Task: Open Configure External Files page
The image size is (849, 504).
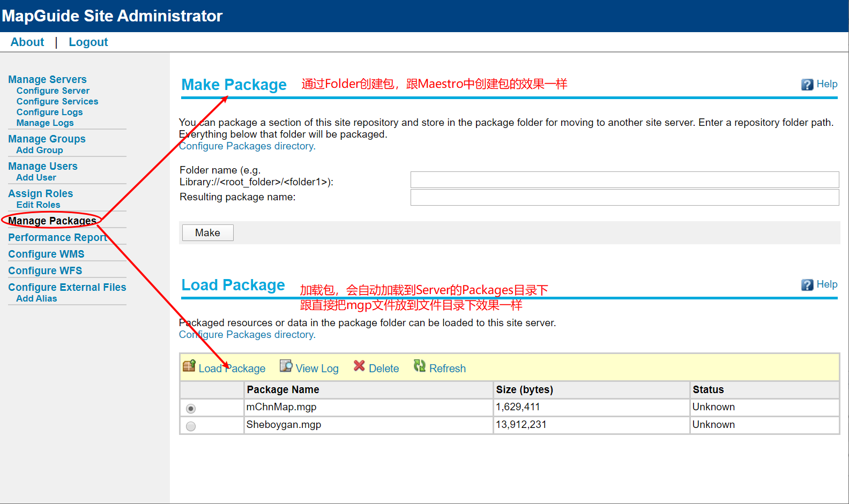Action: point(67,287)
